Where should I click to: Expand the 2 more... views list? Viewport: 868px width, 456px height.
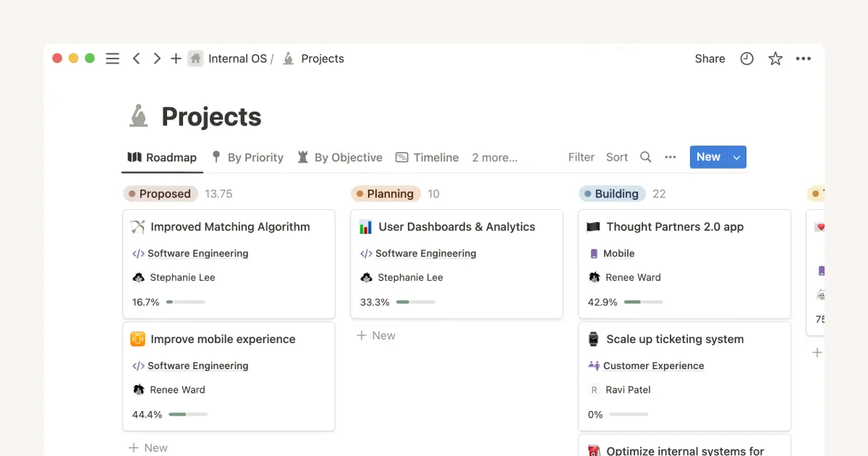tap(494, 157)
